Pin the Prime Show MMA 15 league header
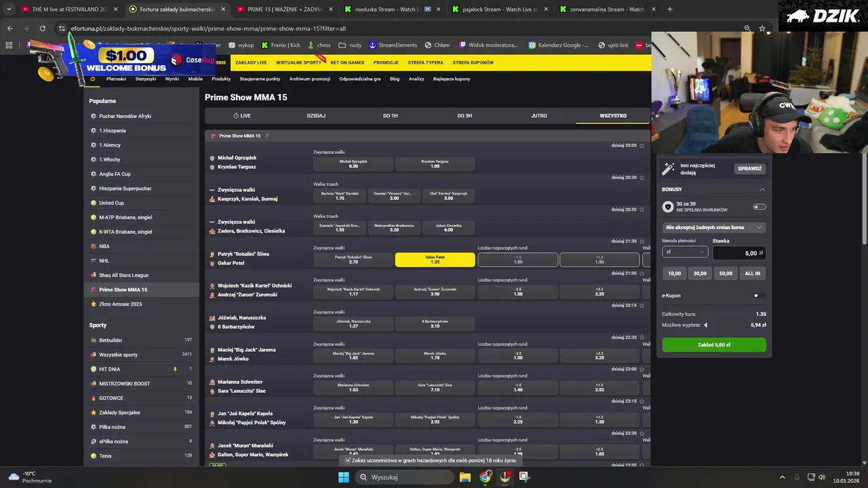The height and width of the screenshot is (488, 868). 267,136
